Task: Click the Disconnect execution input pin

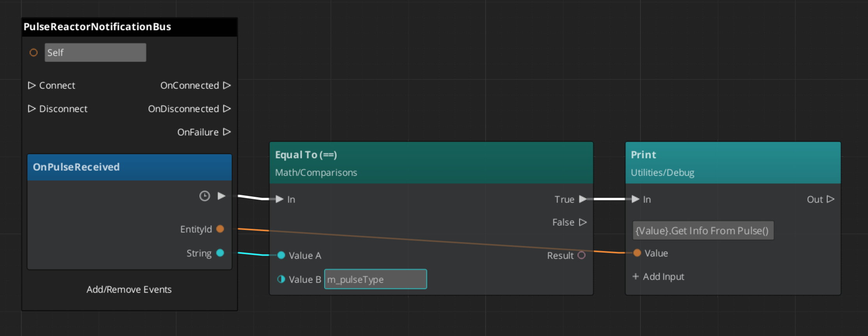Action: pos(32,109)
